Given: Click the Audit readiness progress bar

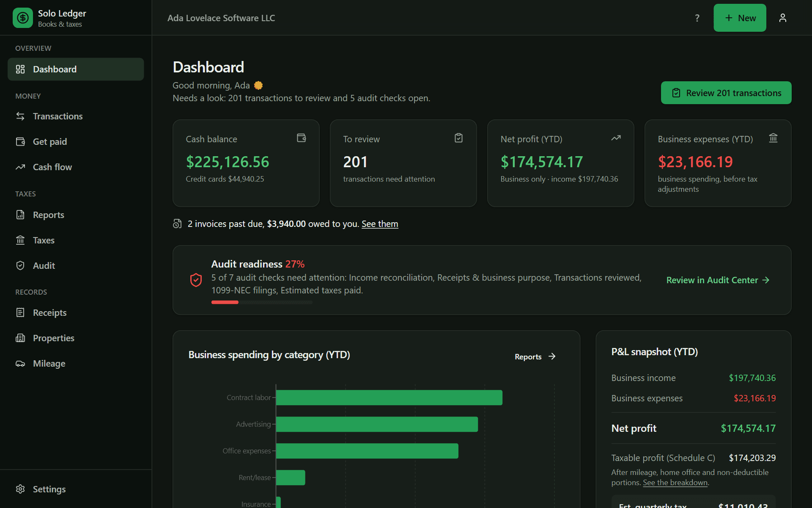Looking at the screenshot, I should click(x=262, y=302).
